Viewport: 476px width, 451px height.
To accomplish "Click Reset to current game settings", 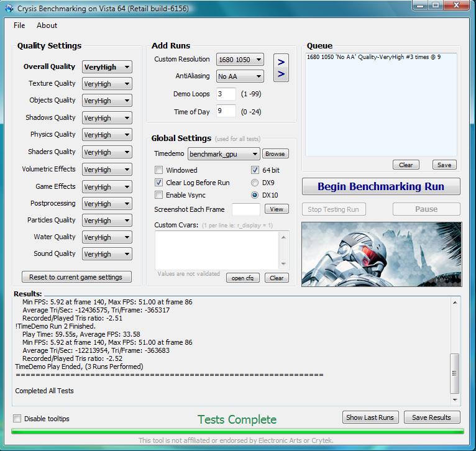I will coord(76,277).
